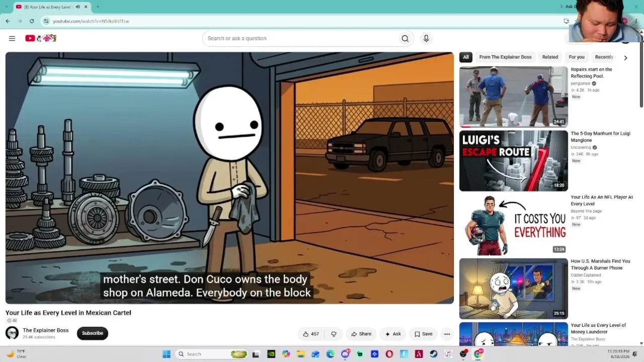The height and width of the screenshot is (362, 644).
Task: Open 'The 5-Day Manhunt for Luigi Mangione' title
Action: (600, 137)
